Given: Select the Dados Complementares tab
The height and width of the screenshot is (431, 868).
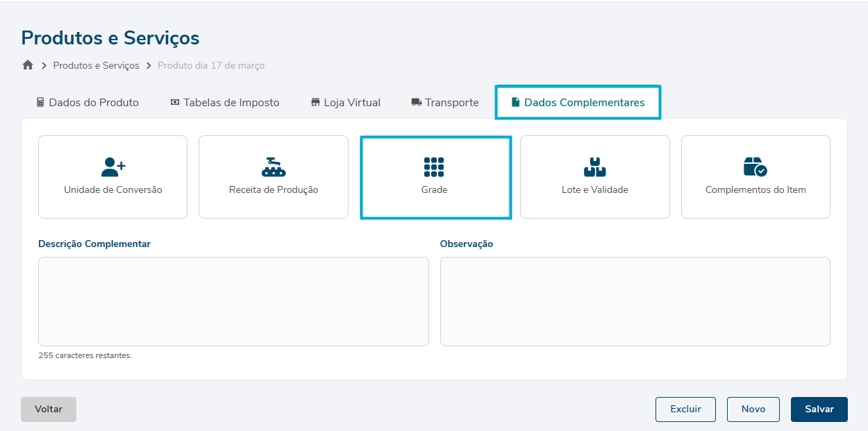Looking at the screenshot, I should [578, 103].
